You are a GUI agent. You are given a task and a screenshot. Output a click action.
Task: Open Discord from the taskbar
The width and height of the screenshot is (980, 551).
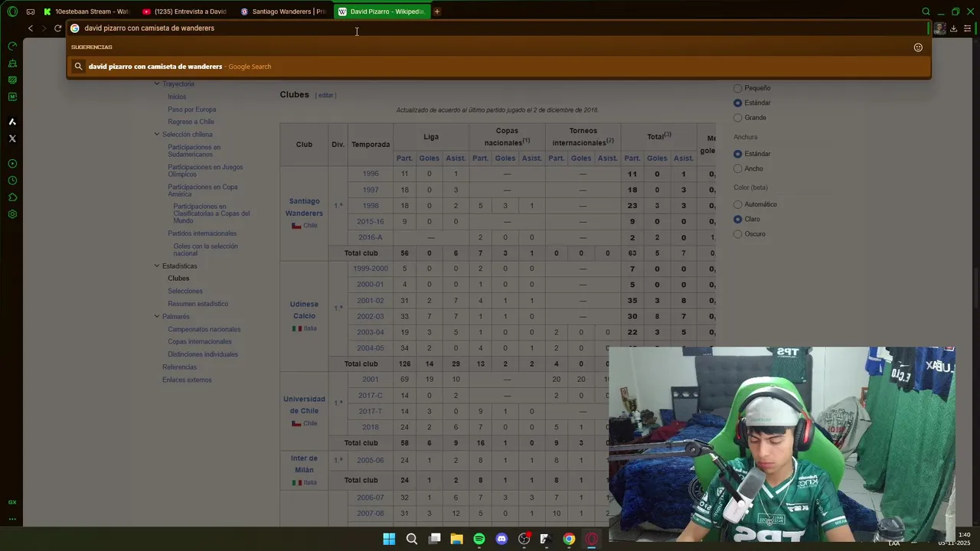[x=501, y=539]
